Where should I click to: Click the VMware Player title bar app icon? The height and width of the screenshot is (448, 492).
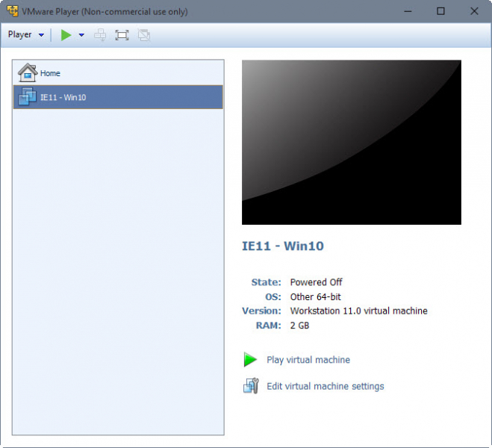[12, 11]
